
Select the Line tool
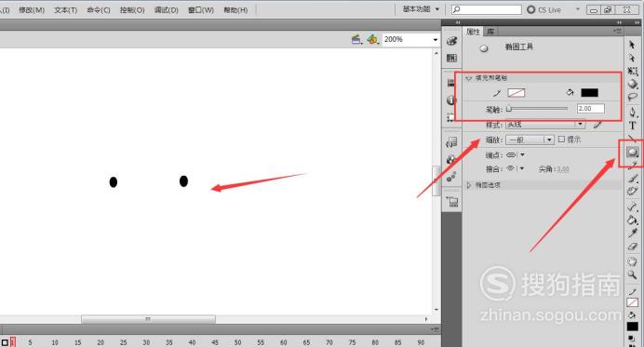coord(632,138)
